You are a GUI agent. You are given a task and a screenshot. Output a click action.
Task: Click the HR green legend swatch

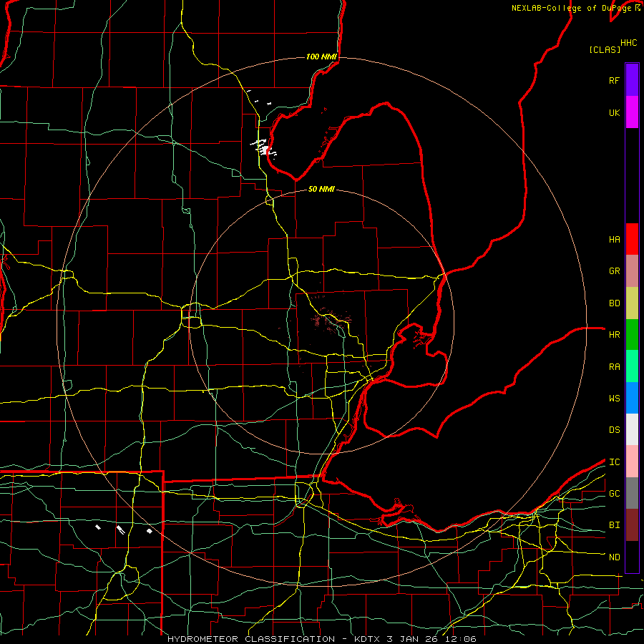[632, 335]
